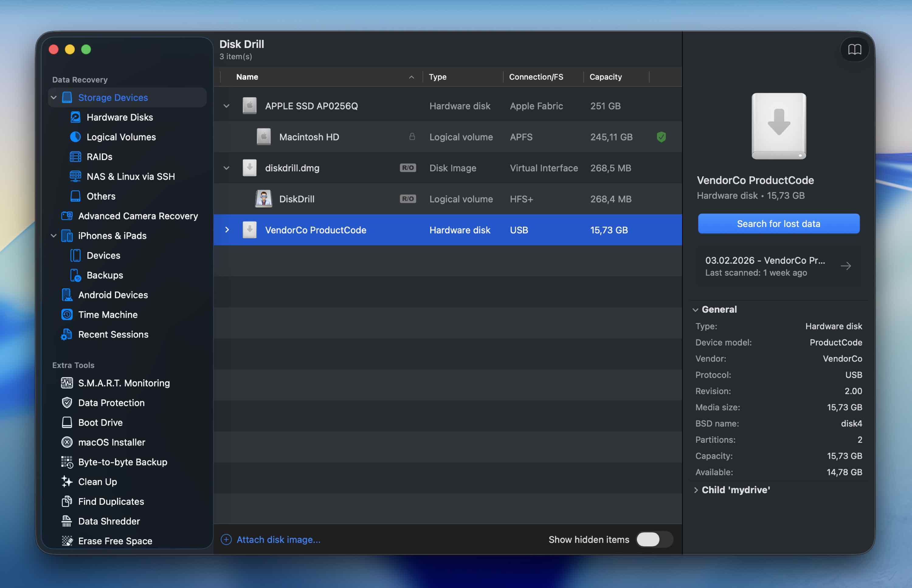Click the Clean Up sparkle icon
This screenshot has height=588, width=912.
[x=67, y=481]
